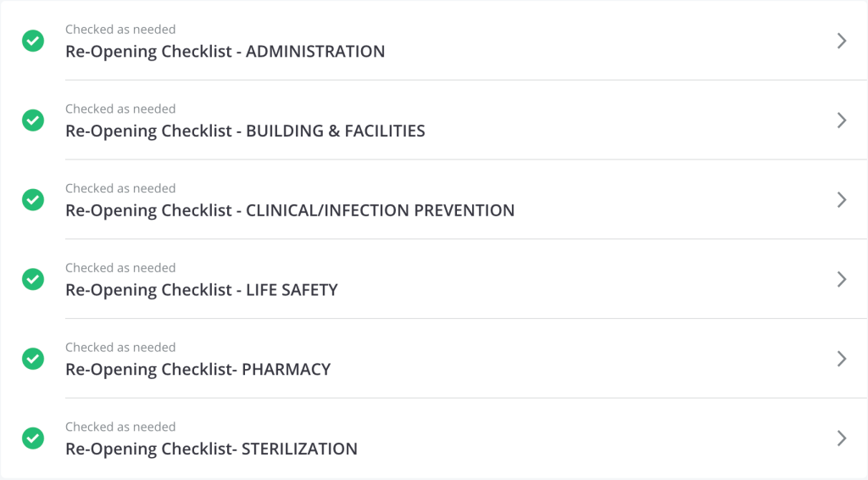Click green checkmark beside PHARMACY checklist
This screenshot has height=480, width=868.
pos(33,359)
